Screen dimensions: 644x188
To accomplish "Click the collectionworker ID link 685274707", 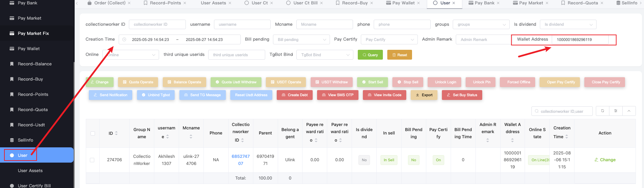I will [240, 160].
